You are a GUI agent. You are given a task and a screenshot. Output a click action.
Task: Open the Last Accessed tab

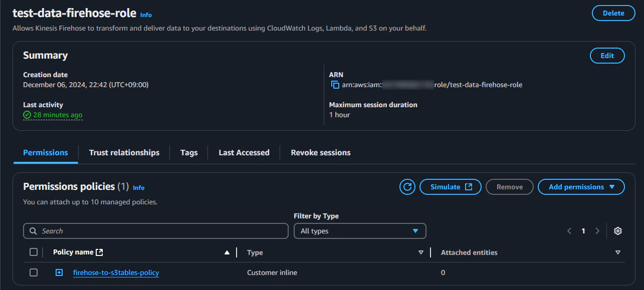[x=244, y=153]
